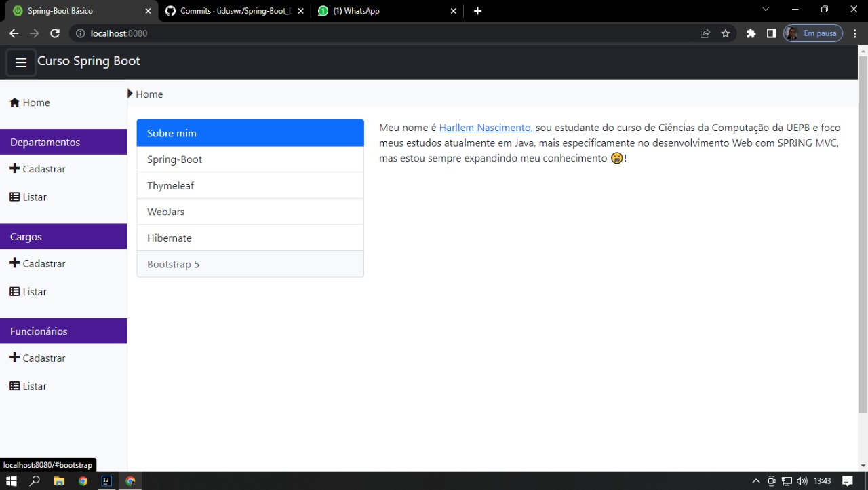Open Chrome from the taskbar
This screenshot has width=868, height=490.
(x=130, y=481)
